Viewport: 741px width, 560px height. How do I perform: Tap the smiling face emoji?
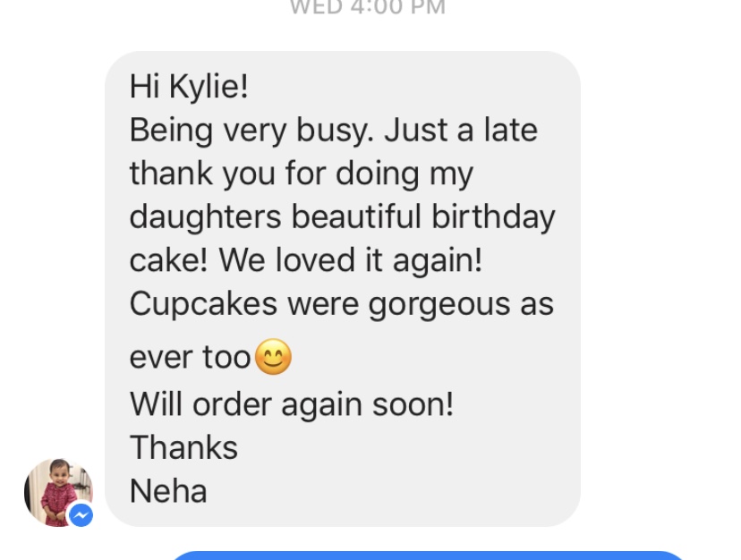(x=273, y=356)
